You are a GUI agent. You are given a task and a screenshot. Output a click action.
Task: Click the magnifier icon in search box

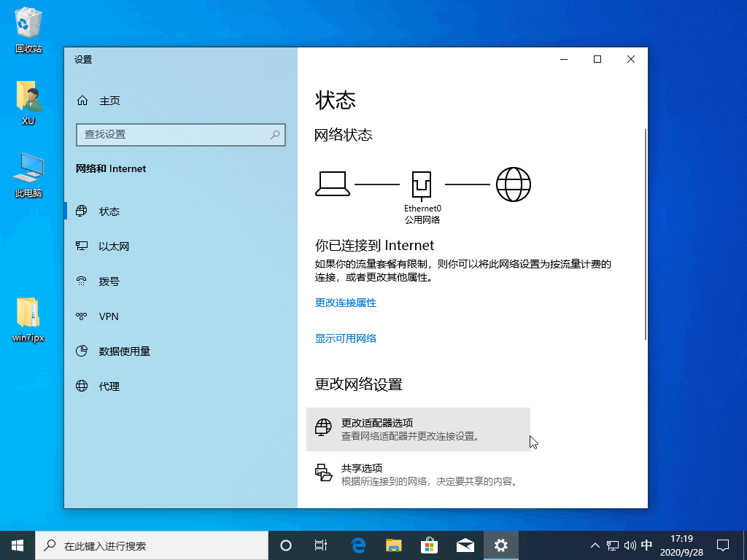(x=275, y=135)
